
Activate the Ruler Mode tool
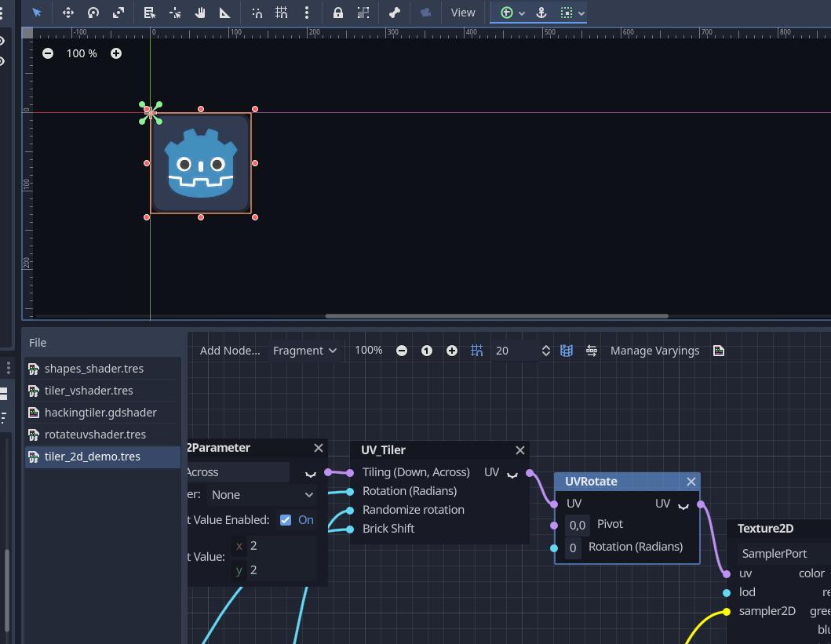pyautogui.click(x=224, y=13)
